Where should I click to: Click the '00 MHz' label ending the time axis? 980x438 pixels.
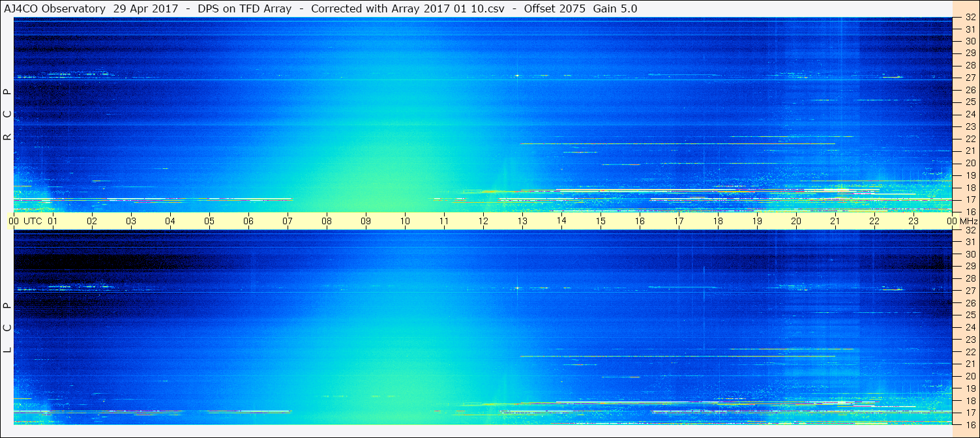961,221
